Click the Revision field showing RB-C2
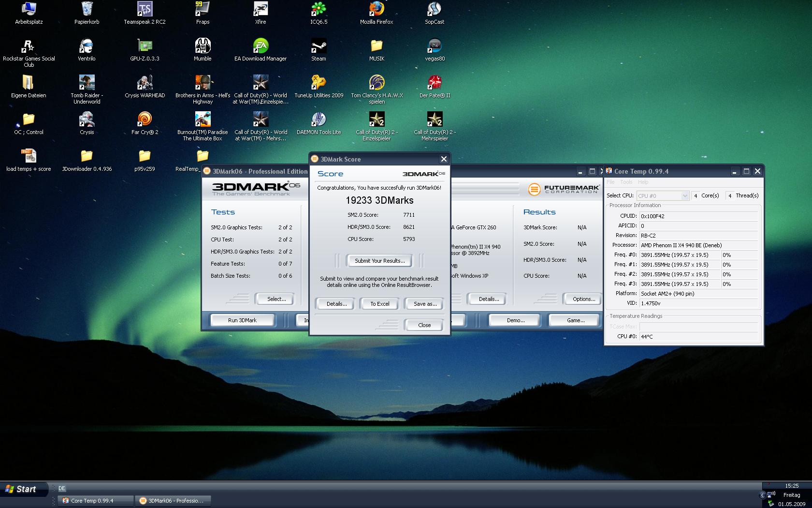This screenshot has height=508, width=812. click(698, 236)
